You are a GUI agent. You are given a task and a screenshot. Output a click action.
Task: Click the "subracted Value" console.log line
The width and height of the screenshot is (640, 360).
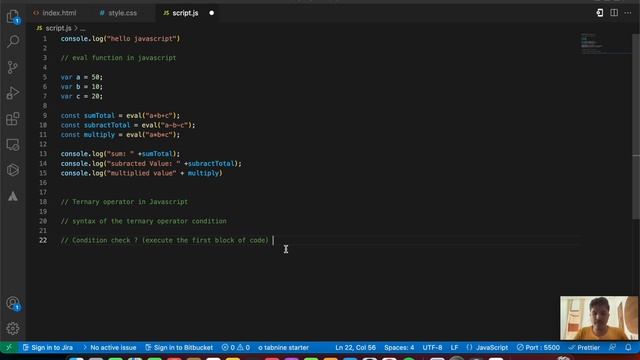[x=151, y=163]
